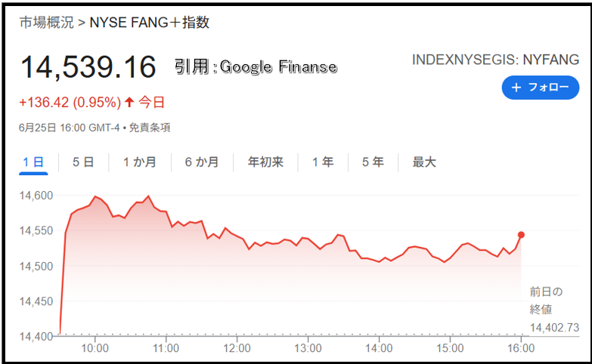Click the 14,539.16 index price
Image resolution: width=592 pixels, height=364 pixels.
coord(88,67)
